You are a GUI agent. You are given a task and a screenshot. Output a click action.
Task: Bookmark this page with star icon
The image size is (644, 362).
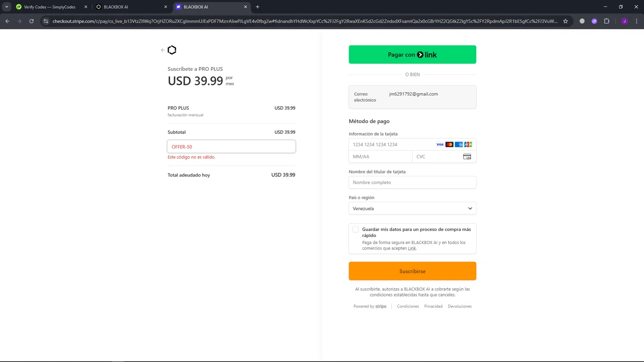[x=565, y=21]
